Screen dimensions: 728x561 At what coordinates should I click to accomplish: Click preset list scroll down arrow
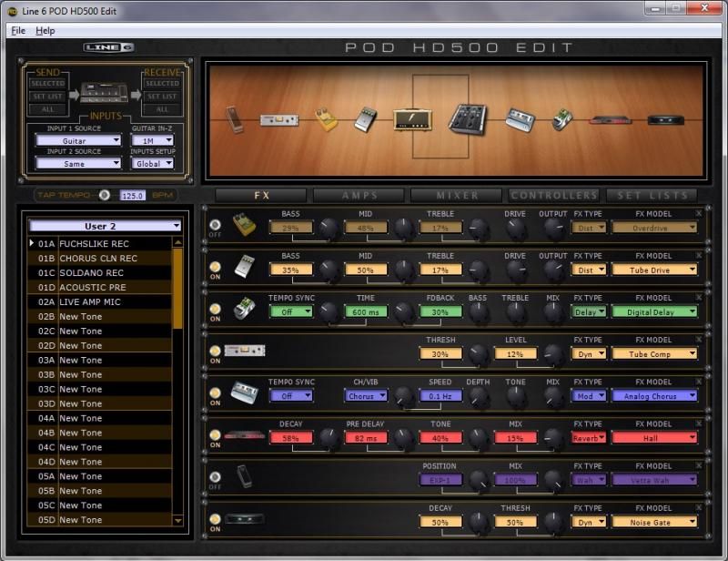177,521
